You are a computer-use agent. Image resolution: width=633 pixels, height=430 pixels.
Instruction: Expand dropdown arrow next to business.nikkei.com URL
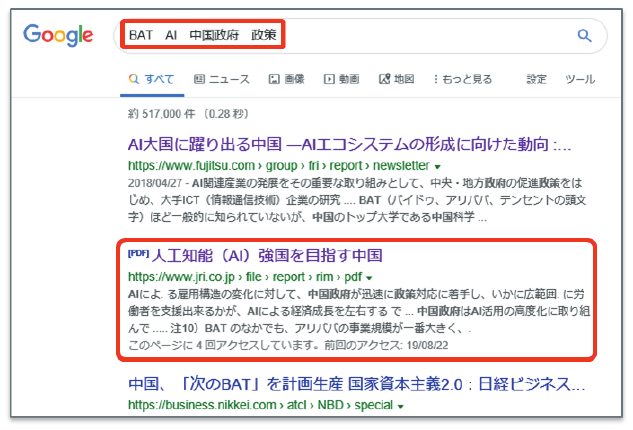400,406
